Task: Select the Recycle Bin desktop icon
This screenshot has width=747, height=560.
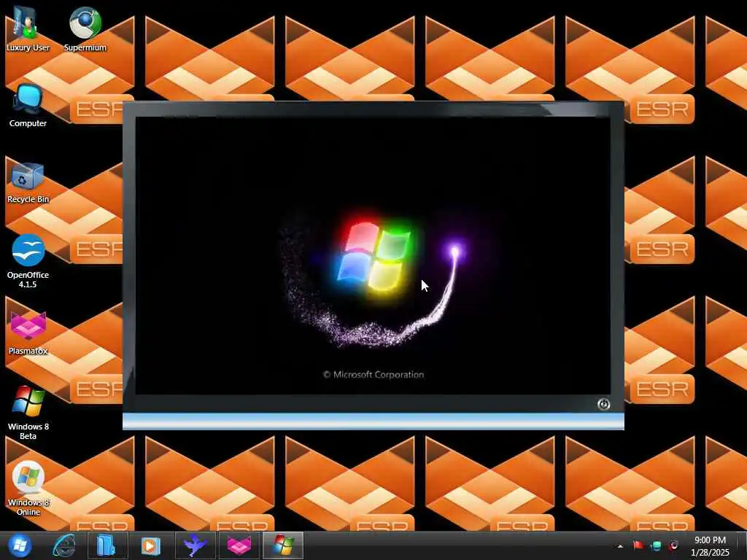Action: (28, 182)
